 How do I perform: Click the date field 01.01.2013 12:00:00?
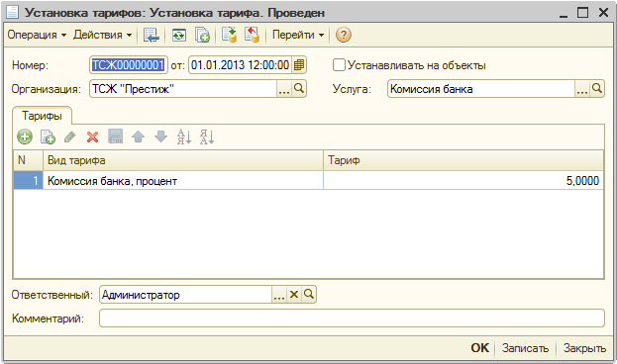point(240,65)
